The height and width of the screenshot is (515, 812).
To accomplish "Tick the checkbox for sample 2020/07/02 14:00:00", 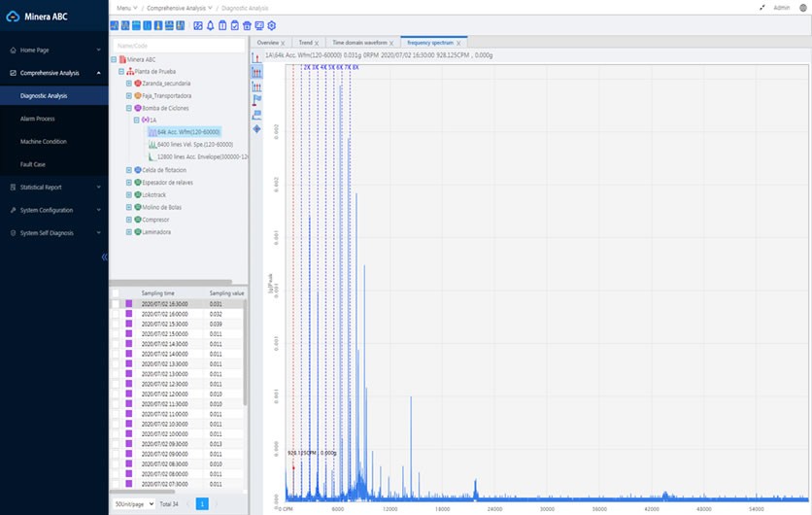I will pos(116,354).
